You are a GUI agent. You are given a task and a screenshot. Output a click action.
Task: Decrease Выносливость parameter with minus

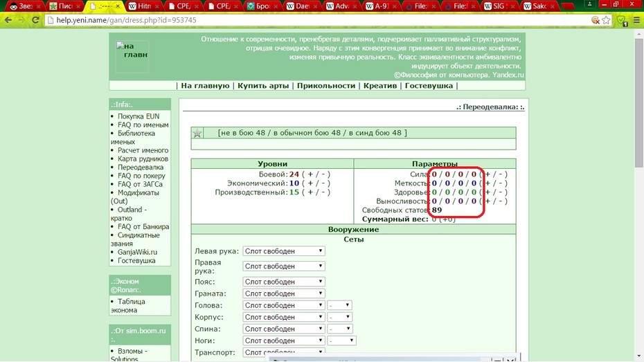(x=501, y=201)
